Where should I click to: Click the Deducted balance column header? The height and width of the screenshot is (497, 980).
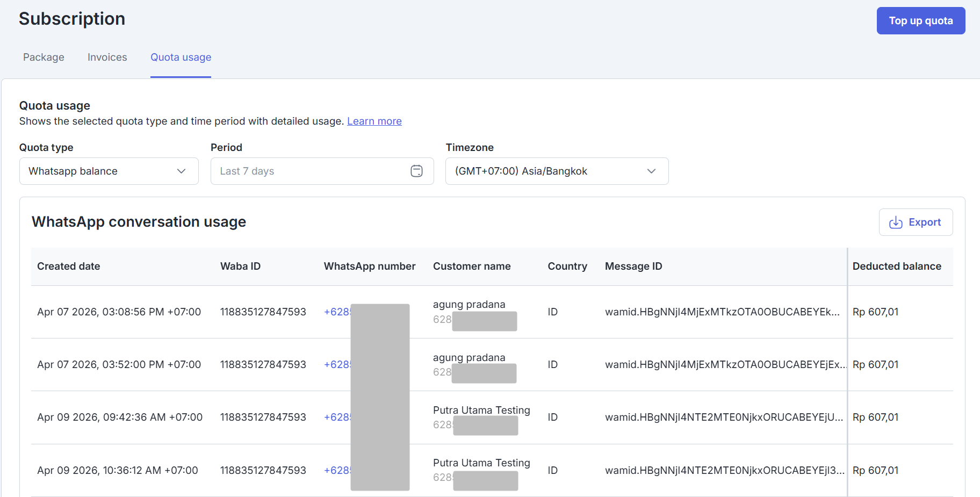[x=897, y=266]
